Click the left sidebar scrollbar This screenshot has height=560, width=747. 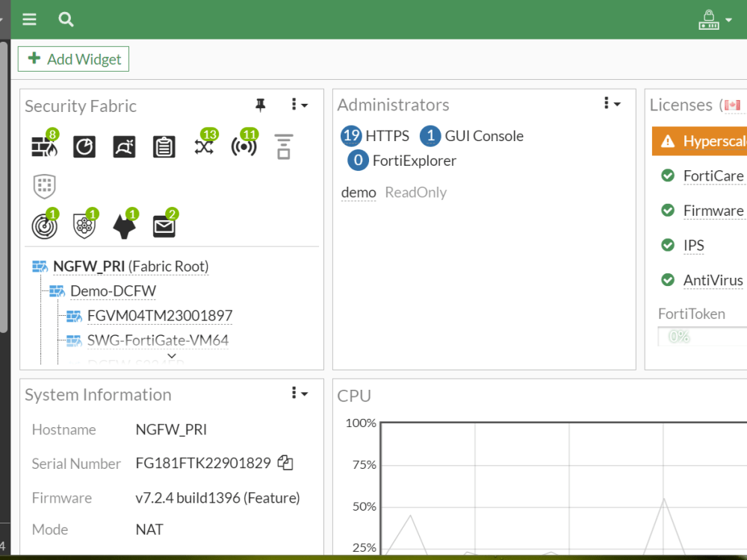[x=3, y=187]
